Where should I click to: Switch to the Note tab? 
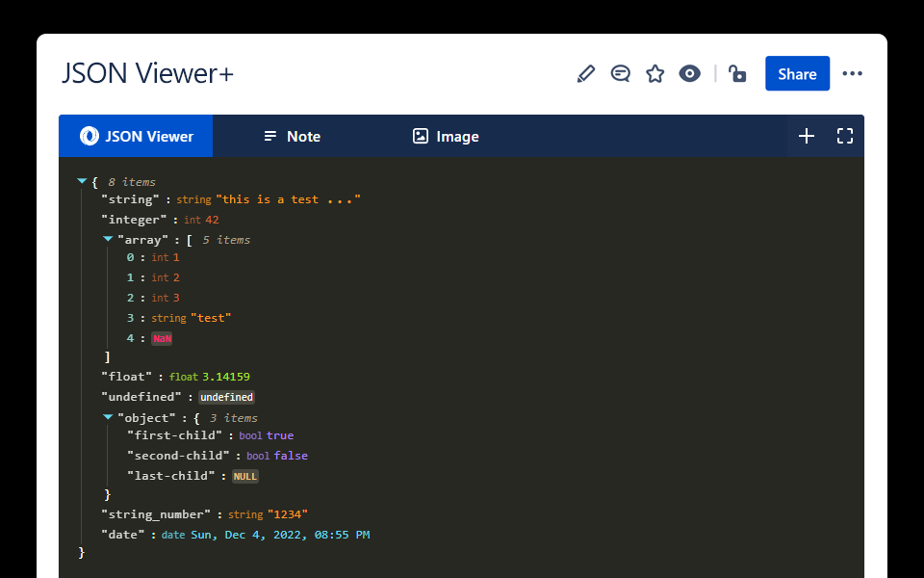(x=293, y=136)
